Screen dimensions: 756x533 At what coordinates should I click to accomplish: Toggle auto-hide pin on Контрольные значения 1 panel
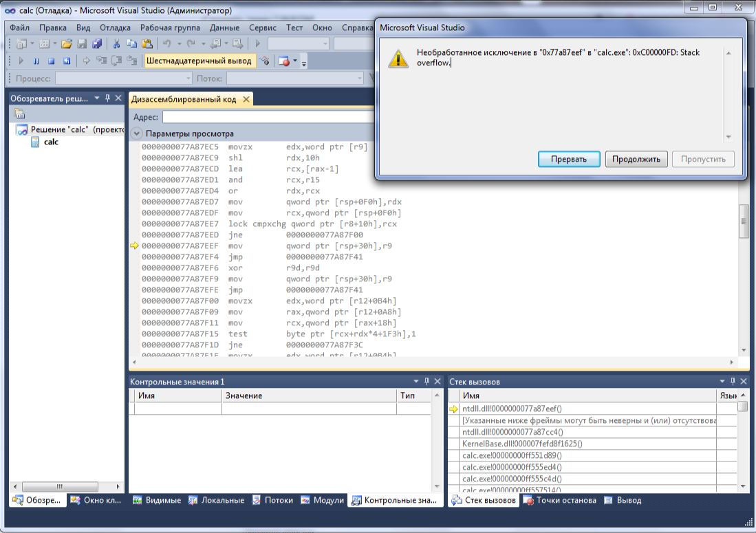point(426,382)
